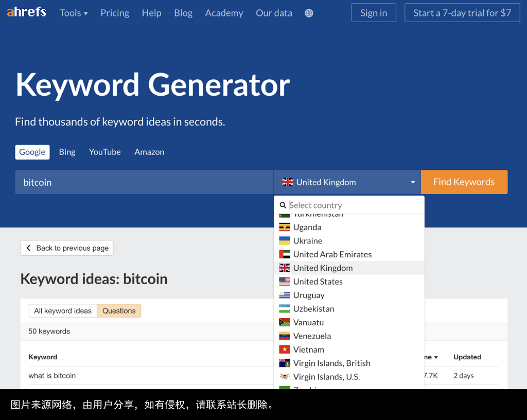
Task: Select the YouTube tab
Action: (104, 152)
